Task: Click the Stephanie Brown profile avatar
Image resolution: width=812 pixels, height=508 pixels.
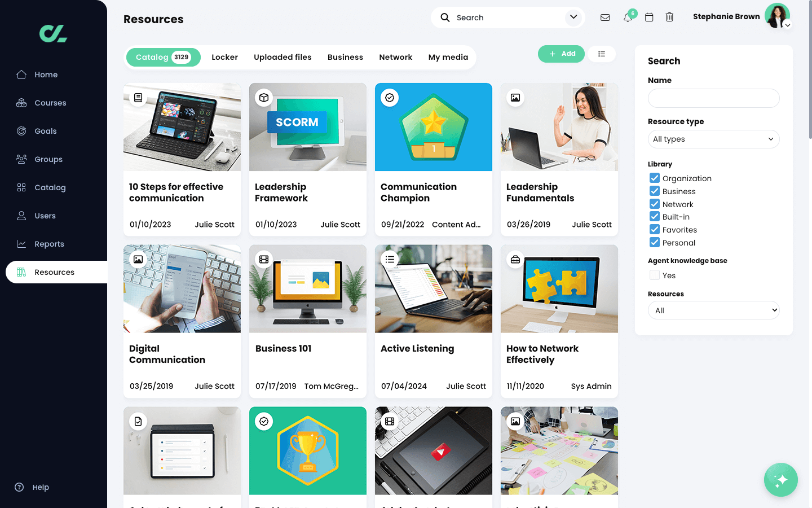Action: [x=777, y=16]
